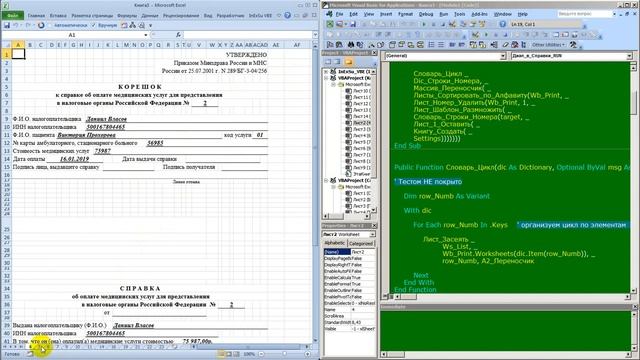Switch to the Главная ribbon tab
Image resolution: width=640 pixels, height=360 pixels.
pyautogui.click(x=36, y=16)
